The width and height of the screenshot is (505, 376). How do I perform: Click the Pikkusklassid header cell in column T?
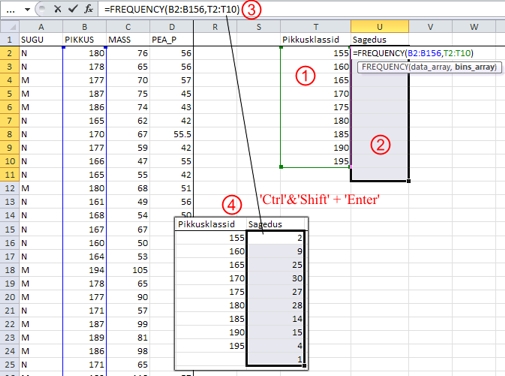click(316, 40)
